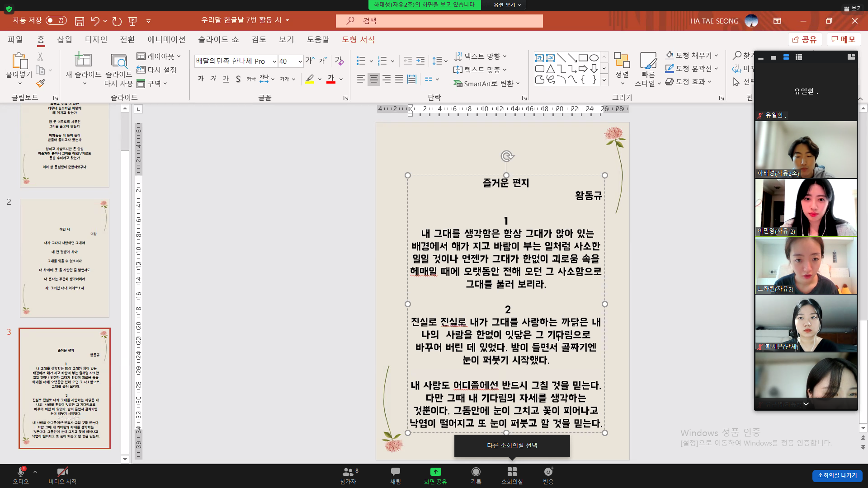Click the Undo arrow icon
The height and width of the screenshot is (488, 868).
[x=95, y=21]
